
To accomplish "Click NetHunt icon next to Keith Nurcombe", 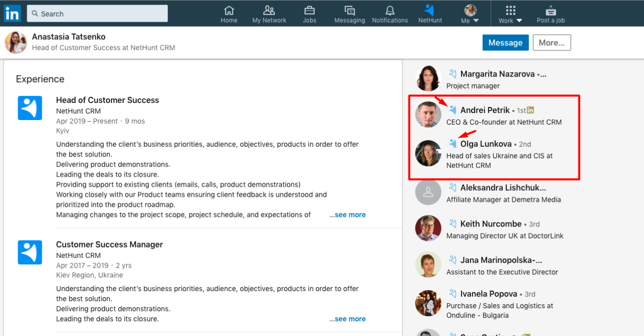I will [452, 223].
